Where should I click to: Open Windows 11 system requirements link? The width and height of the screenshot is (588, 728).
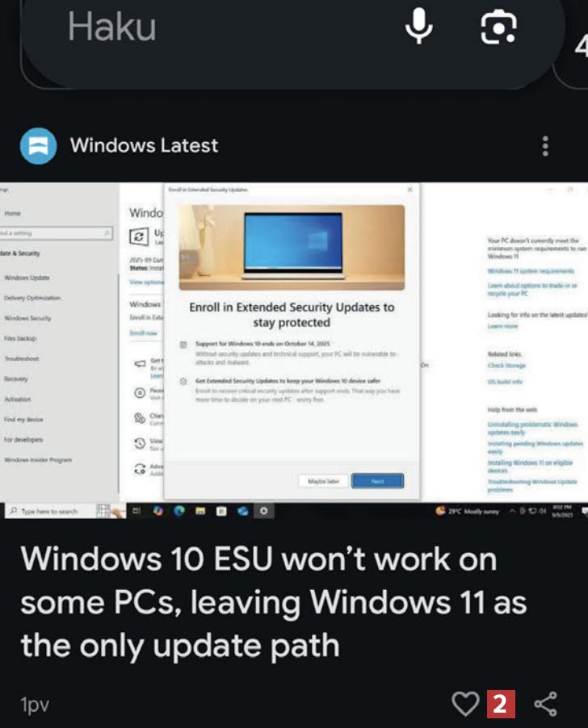tap(531, 270)
